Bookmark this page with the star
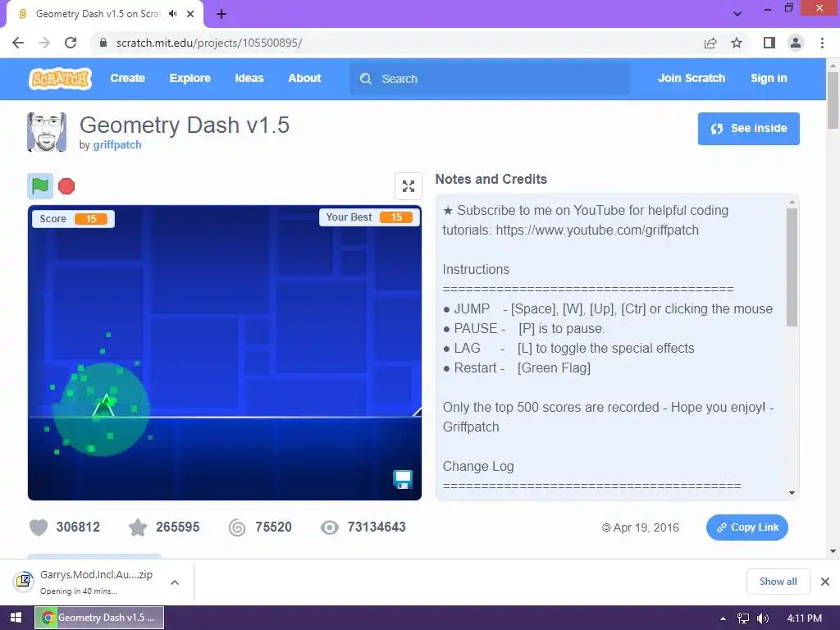This screenshot has width=840, height=630. pyautogui.click(x=737, y=43)
